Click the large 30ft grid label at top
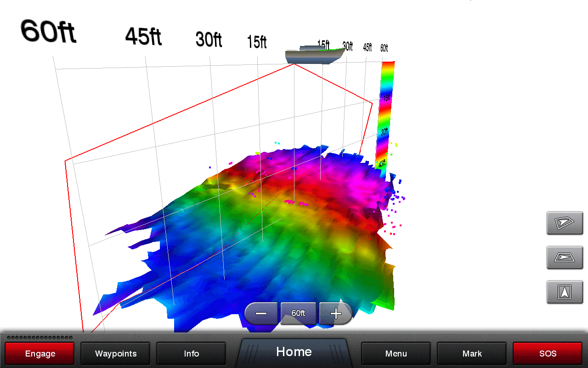The width and height of the screenshot is (588, 368). 209,40
